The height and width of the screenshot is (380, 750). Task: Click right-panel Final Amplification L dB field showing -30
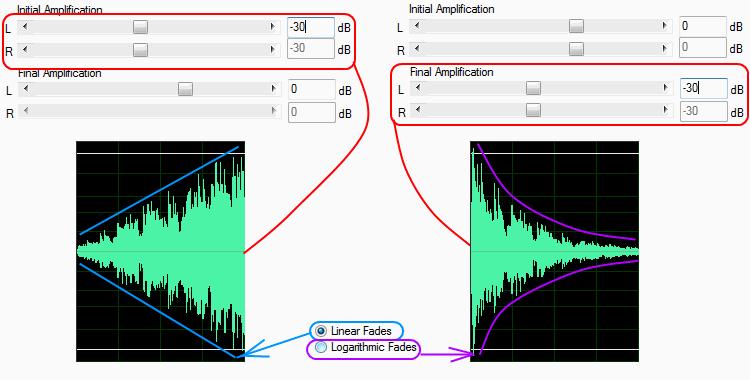(704, 89)
